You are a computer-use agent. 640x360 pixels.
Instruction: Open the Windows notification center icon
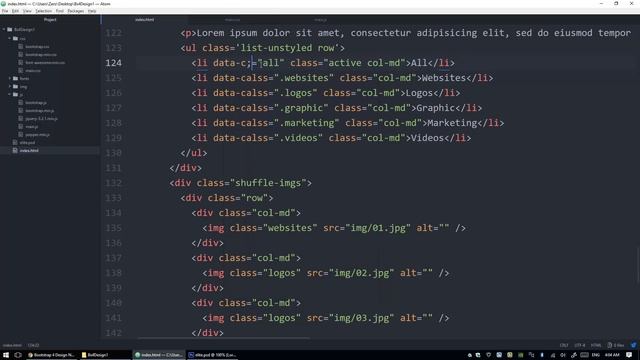[629, 355]
